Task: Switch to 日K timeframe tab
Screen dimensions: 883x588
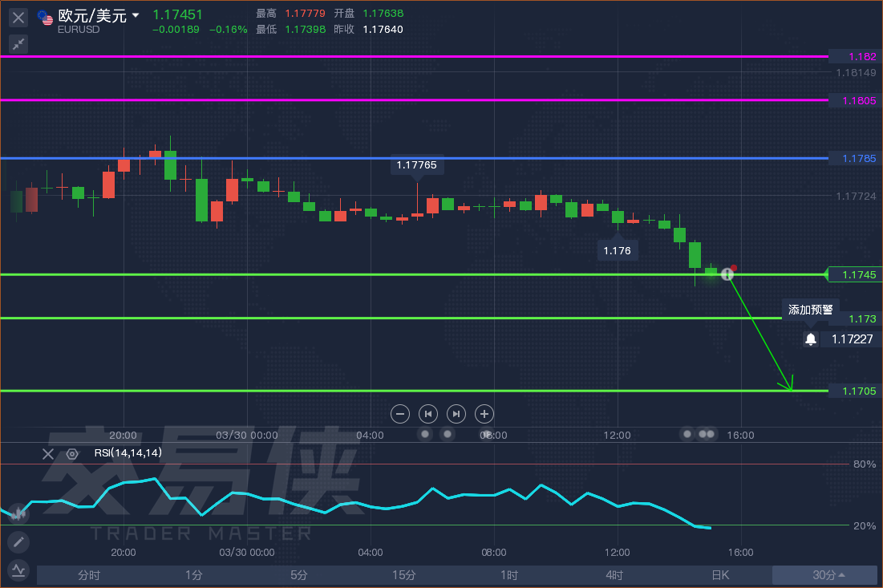Action: pos(719,575)
